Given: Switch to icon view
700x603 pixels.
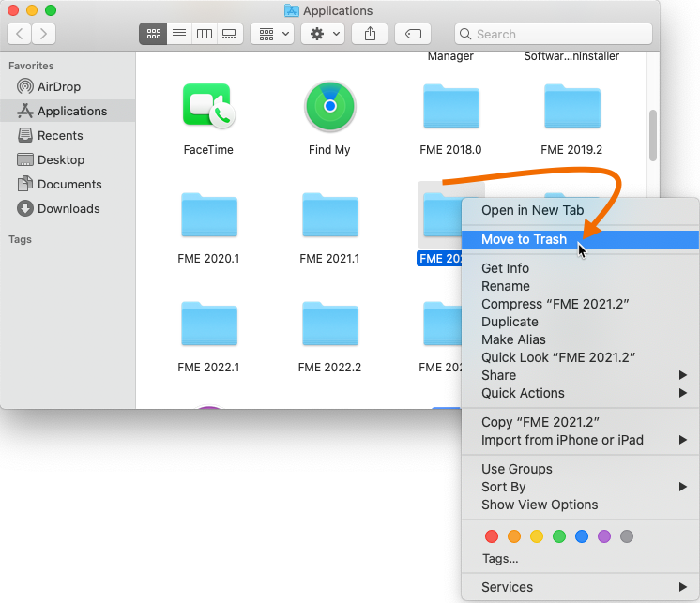Looking at the screenshot, I should 153,34.
